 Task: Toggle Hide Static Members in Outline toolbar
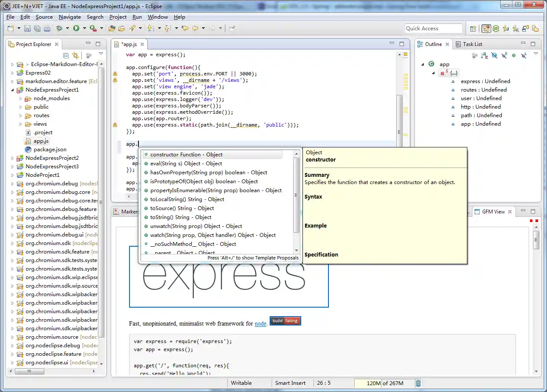tap(504, 56)
